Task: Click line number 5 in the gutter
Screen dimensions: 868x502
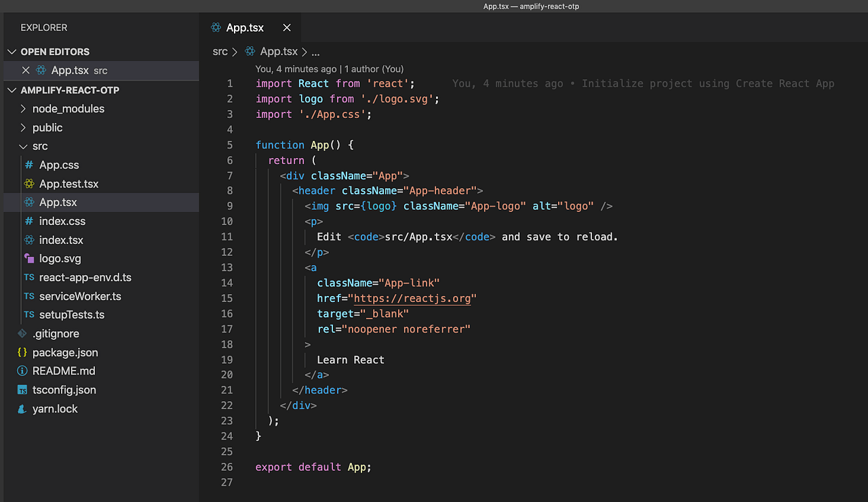Action: [x=230, y=145]
